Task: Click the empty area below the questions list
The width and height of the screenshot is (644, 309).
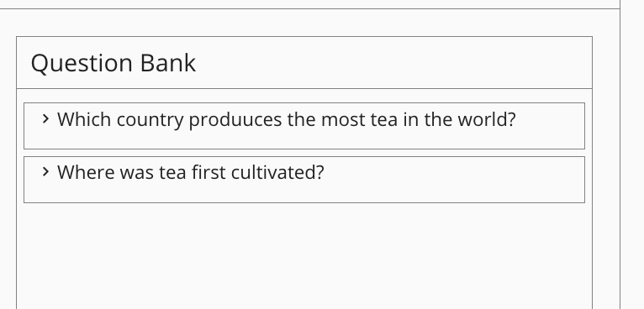Action: (304, 255)
